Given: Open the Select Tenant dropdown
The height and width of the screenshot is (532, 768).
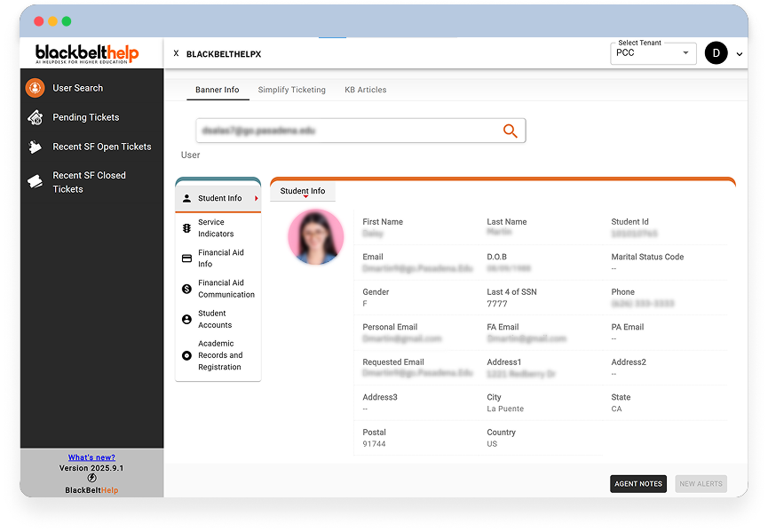Looking at the screenshot, I should click(x=653, y=53).
